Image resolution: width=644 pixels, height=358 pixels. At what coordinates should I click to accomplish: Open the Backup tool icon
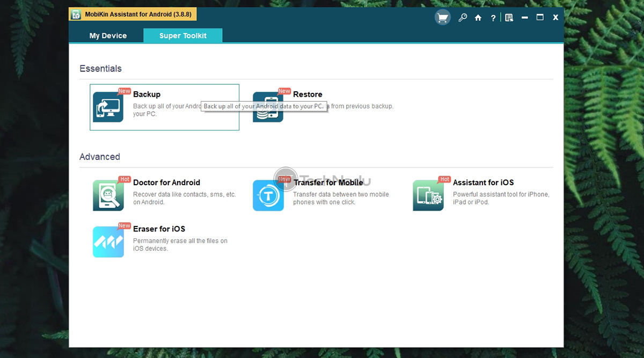[108, 107]
